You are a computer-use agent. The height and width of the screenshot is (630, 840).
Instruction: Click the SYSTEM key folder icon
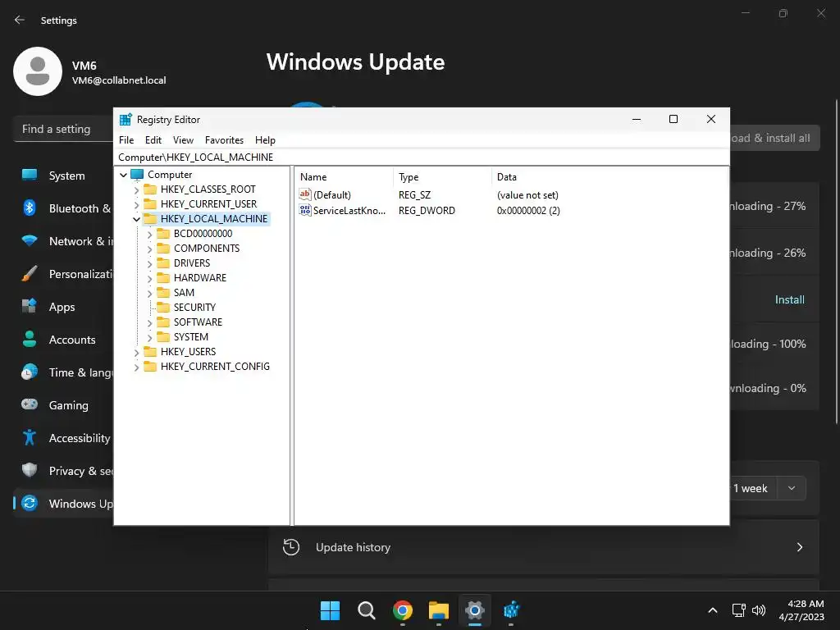[163, 337]
